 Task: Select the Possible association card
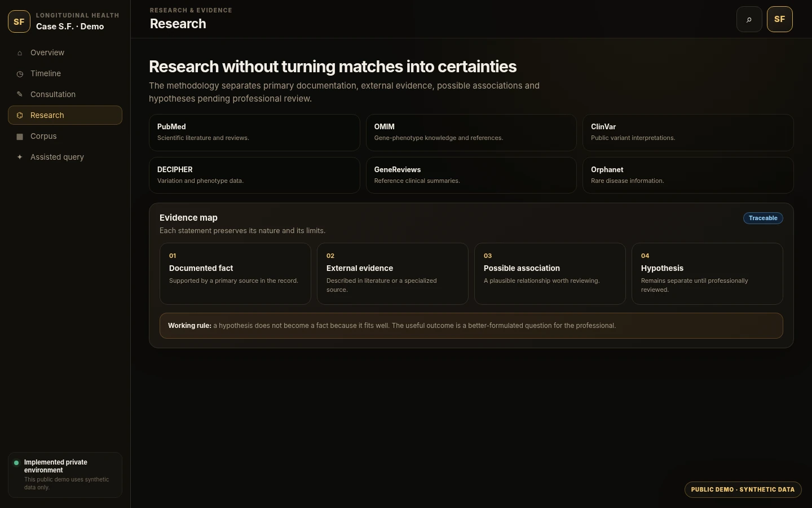550,274
